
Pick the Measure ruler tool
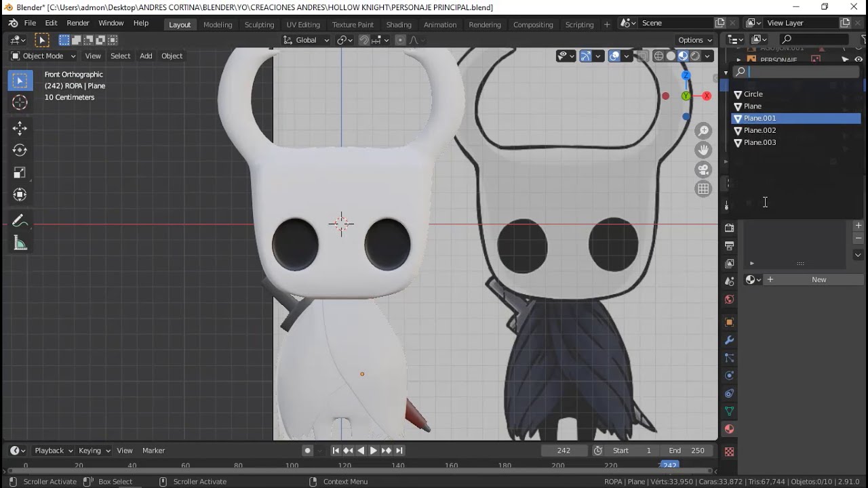[20, 244]
